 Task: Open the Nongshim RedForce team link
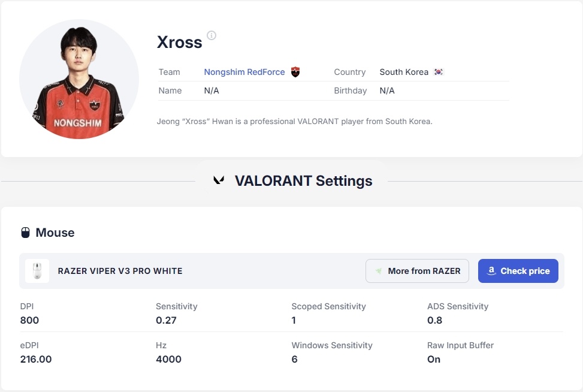pos(244,72)
